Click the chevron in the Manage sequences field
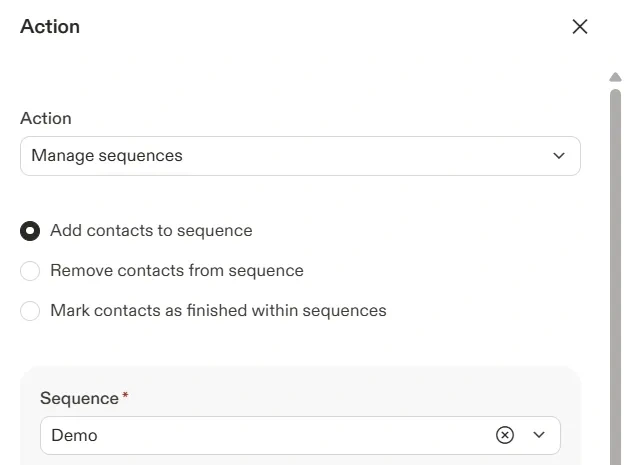The height and width of the screenshot is (465, 624). [558, 156]
